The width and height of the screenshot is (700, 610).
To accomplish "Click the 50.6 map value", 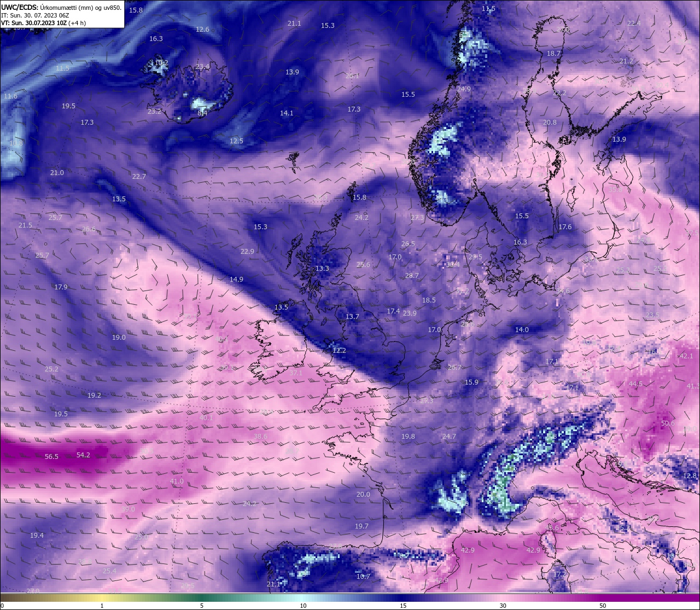I will click(668, 423).
